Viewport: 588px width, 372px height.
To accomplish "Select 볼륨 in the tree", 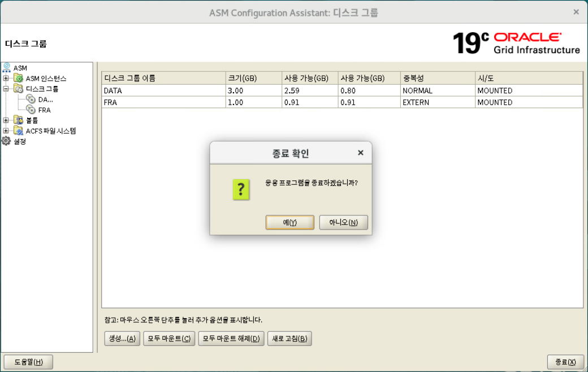I will point(32,120).
